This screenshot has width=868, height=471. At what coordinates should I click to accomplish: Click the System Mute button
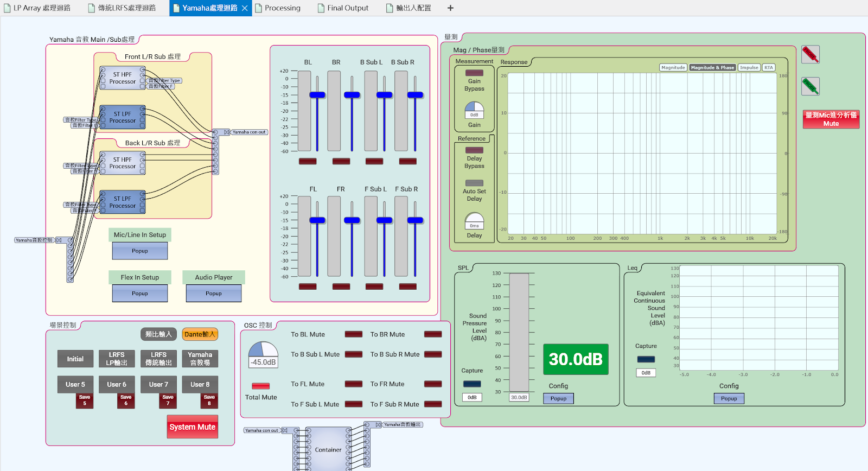click(x=193, y=427)
